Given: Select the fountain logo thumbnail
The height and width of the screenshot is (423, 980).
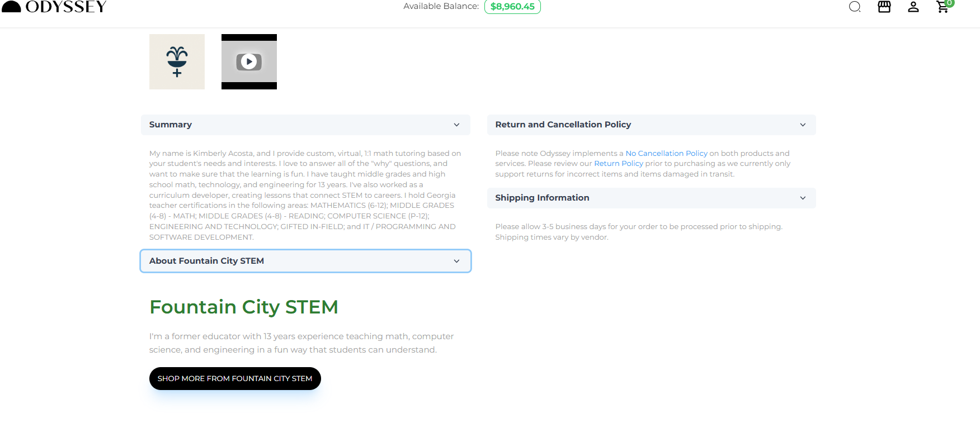Looking at the screenshot, I should point(177,61).
